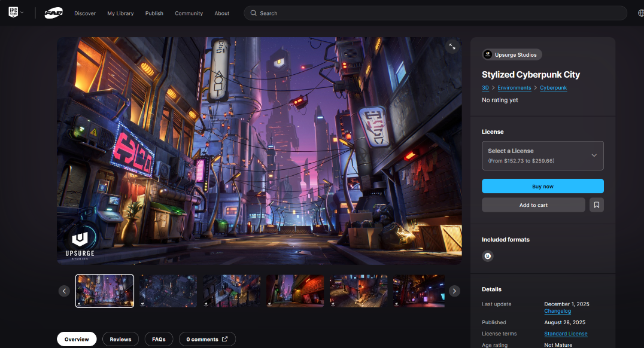The width and height of the screenshot is (644, 348).
Task: Click Add to cart
Action: 533,204
